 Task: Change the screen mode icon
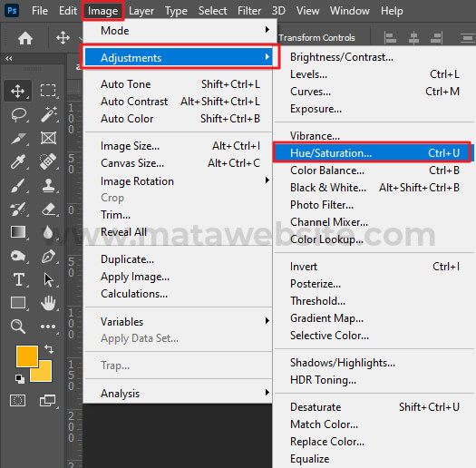pyautogui.click(x=48, y=401)
